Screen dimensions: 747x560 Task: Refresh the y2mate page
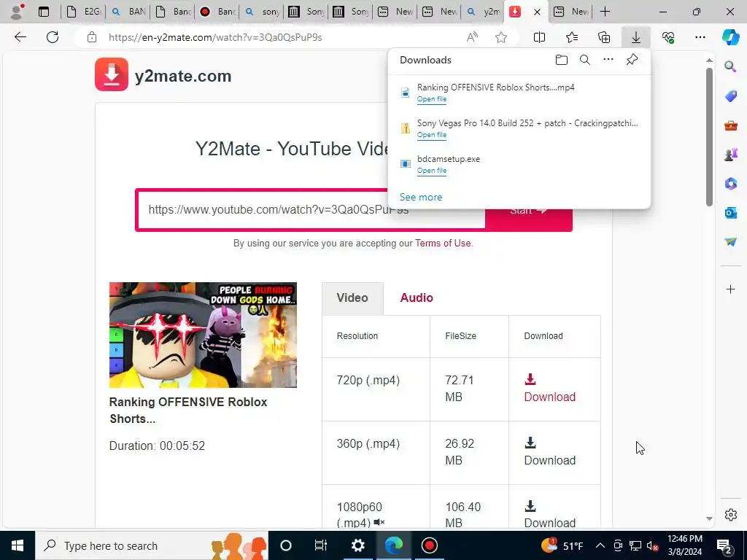coord(53,37)
